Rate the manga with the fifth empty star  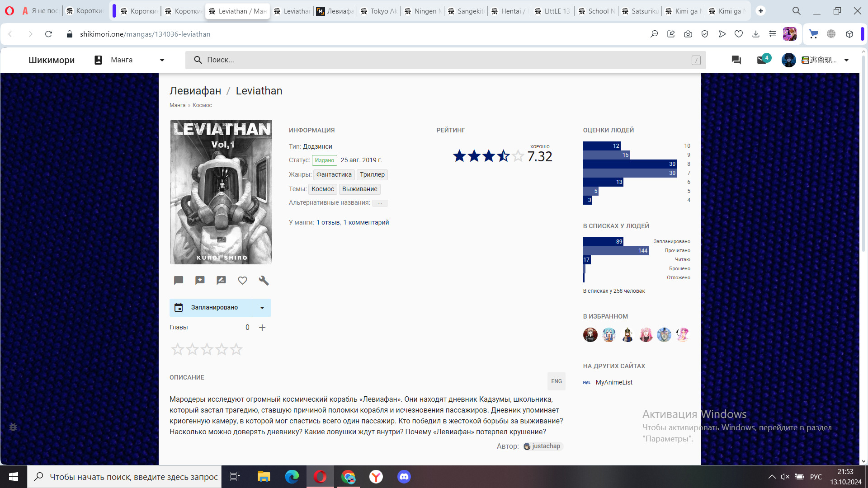pyautogui.click(x=236, y=349)
